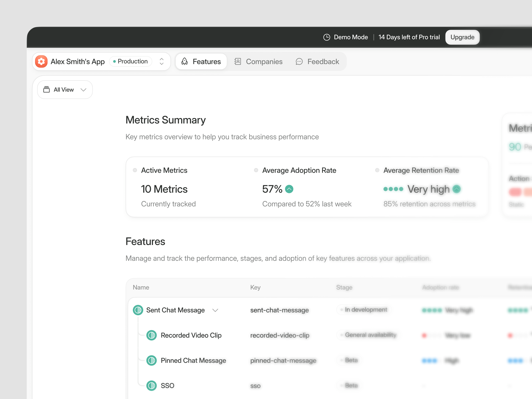Click the Recorded Video Clip feature icon
This screenshot has height=399, width=532.
pyautogui.click(x=151, y=335)
